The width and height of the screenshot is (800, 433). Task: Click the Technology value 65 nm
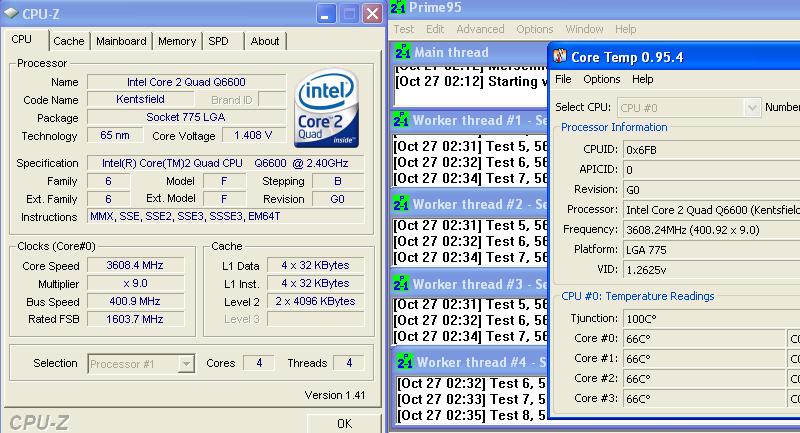[x=115, y=135]
